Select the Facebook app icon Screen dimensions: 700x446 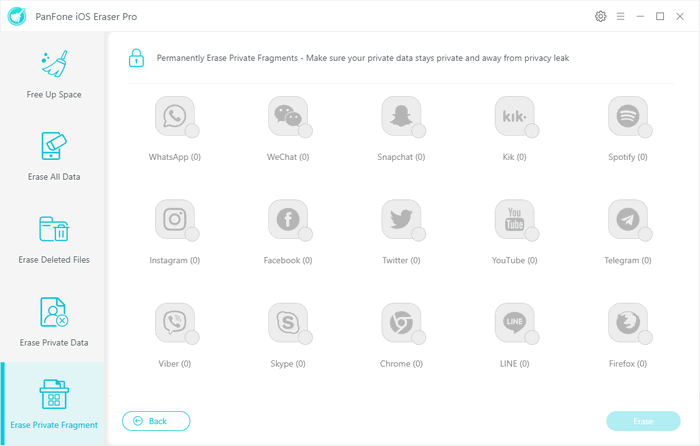(x=288, y=219)
